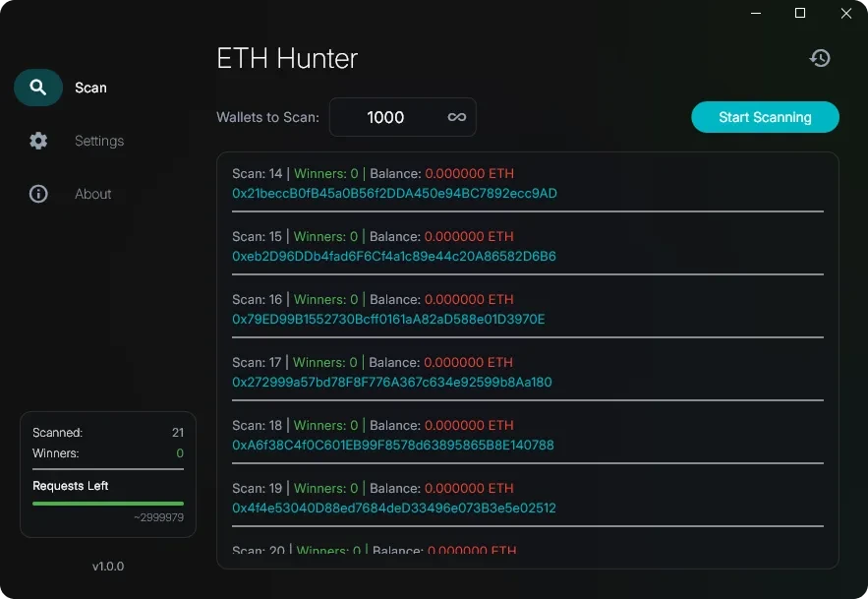
Task: Click the magnifier Scan icon in sidebar
Action: point(38,88)
